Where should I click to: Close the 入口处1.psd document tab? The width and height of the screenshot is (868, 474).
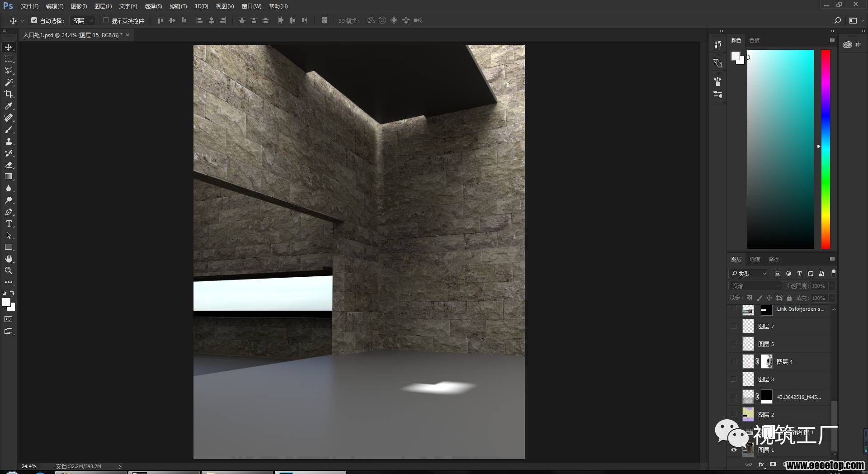click(127, 35)
